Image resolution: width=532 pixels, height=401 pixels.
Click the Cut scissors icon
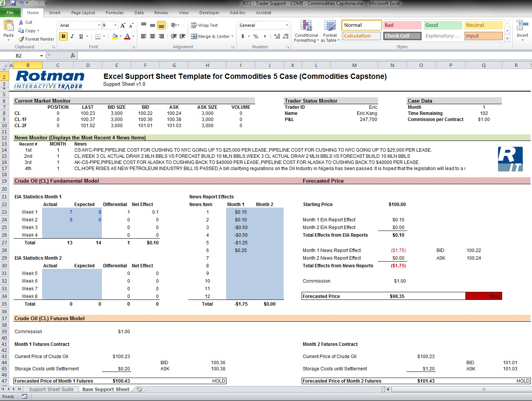tap(21, 22)
